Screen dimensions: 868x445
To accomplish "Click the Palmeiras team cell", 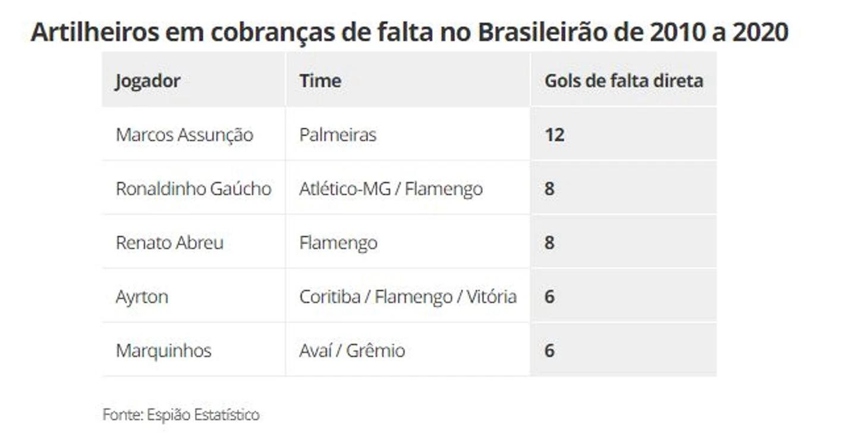I will coord(408,134).
